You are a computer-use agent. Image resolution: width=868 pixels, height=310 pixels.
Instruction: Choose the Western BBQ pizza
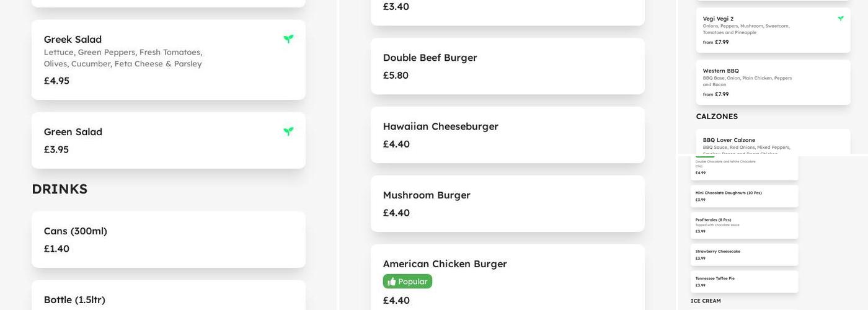tap(773, 82)
